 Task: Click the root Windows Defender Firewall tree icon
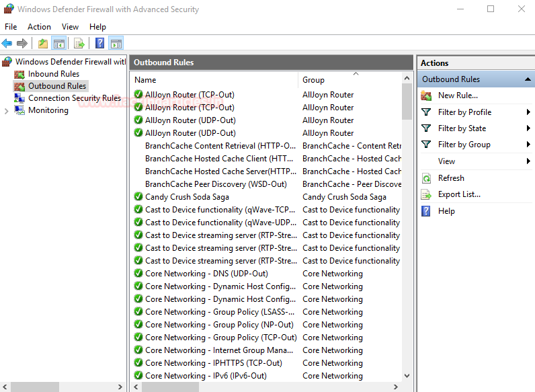(x=7, y=61)
